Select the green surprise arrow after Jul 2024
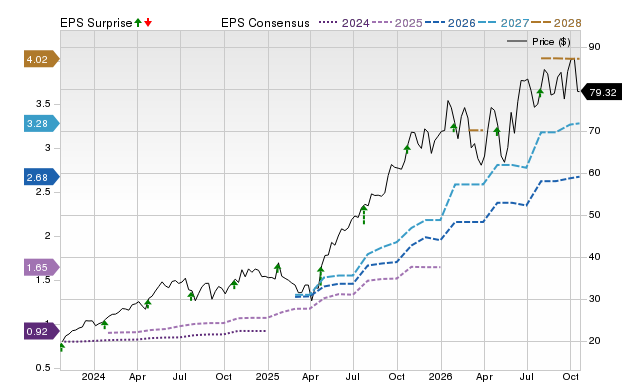The height and width of the screenshot is (382, 640). 191,296
